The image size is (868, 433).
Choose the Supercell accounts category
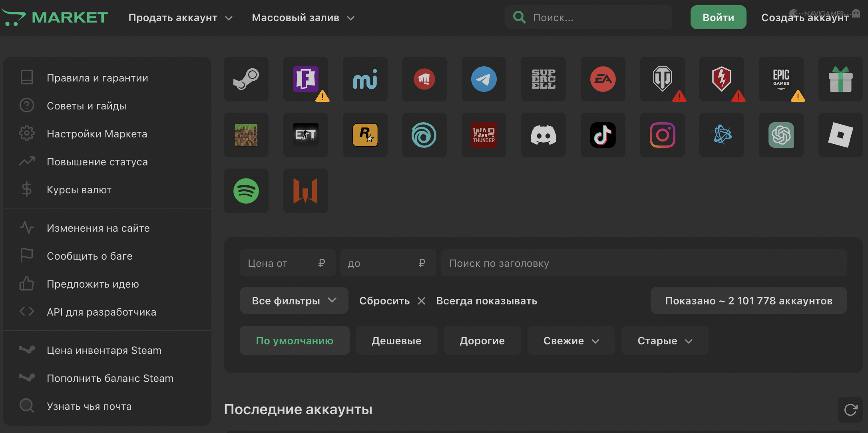[543, 79]
